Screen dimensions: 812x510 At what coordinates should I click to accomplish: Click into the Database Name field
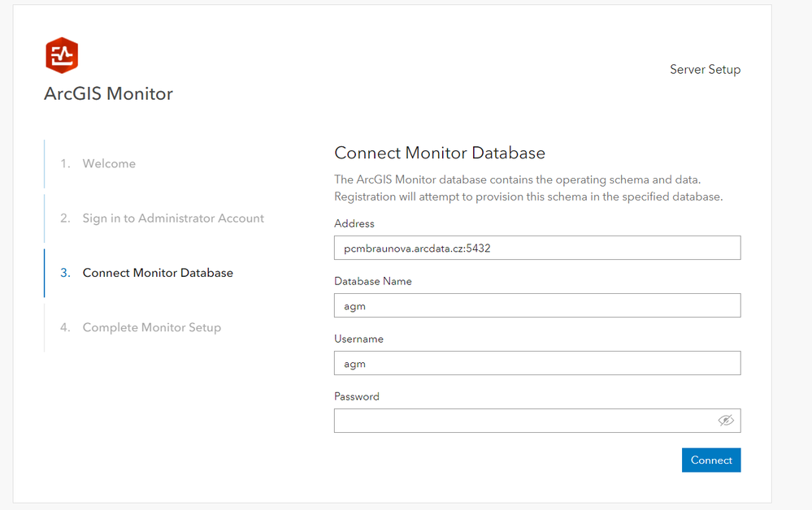tap(536, 305)
